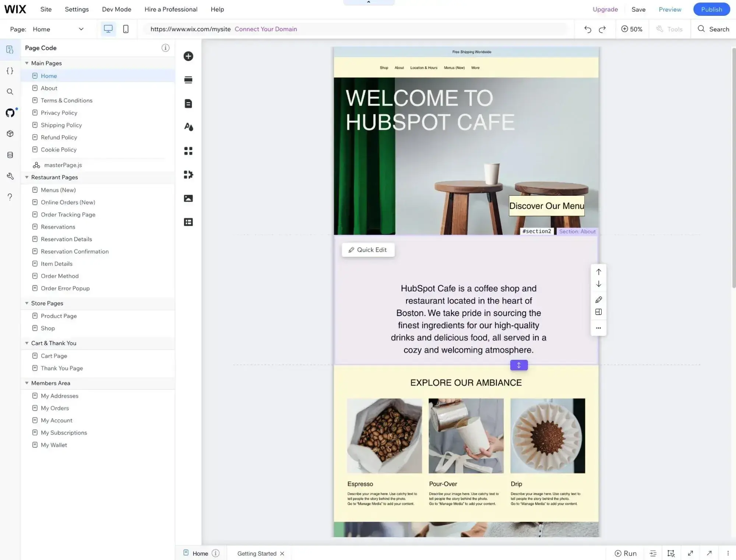Adjust the 50% zoom level control
The width and height of the screenshot is (736, 560).
(632, 29)
